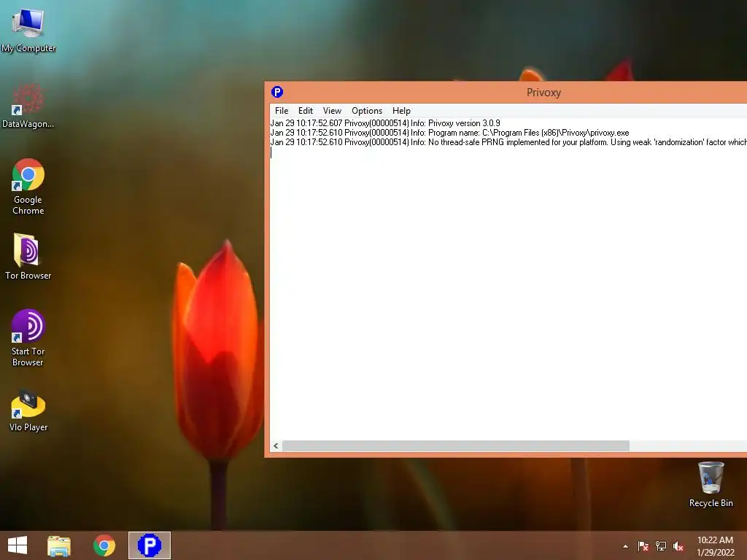747x560 pixels.
Task: Open the taskbar clock showing 10:22 AM
Action: click(715, 546)
